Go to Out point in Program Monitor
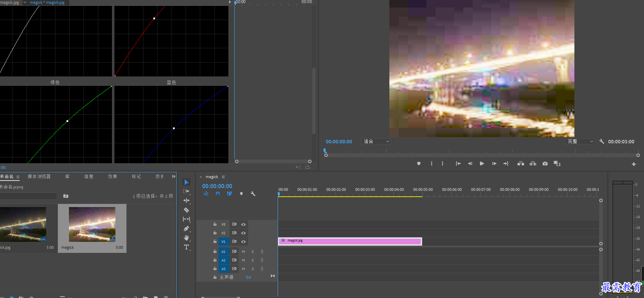Screen dimensions: 644x298 click(x=506, y=164)
